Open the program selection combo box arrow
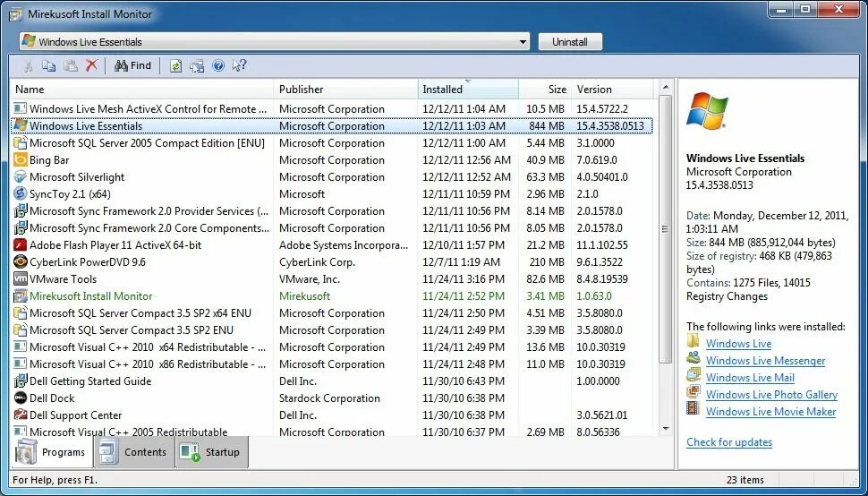868x496 pixels. pyautogui.click(x=523, y=41)
